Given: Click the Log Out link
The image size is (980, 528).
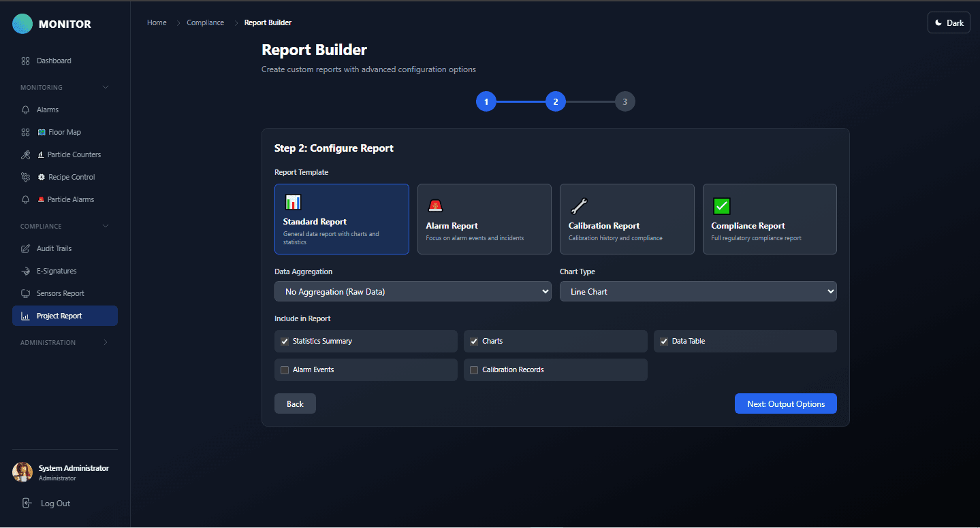Looking at the screenshot, I should [x=55, y=504].
